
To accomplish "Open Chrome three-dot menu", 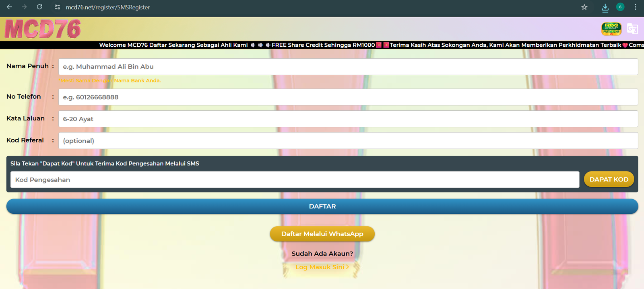I will pos(635,7).
